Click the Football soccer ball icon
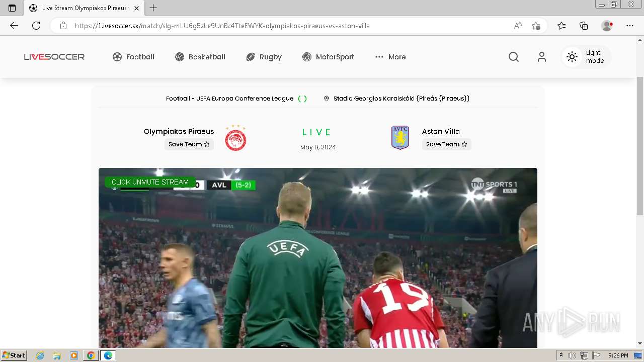 coord(117,57)
